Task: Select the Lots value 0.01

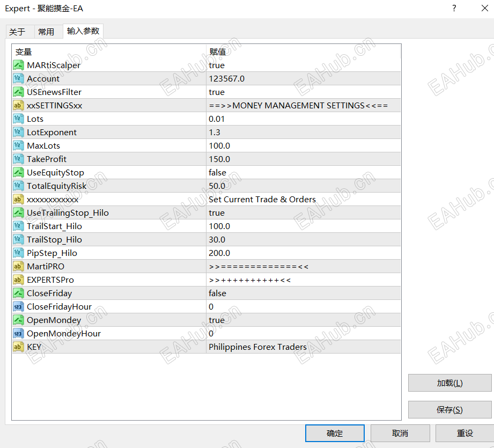Action: (x=217, y=119)
